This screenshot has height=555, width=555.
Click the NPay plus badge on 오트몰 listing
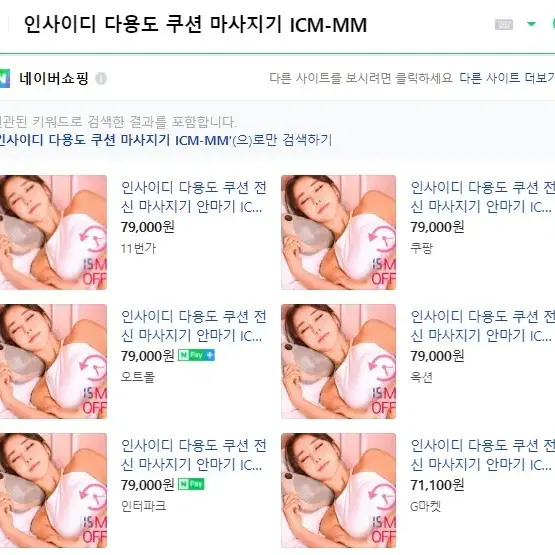[x=196, y=355]
